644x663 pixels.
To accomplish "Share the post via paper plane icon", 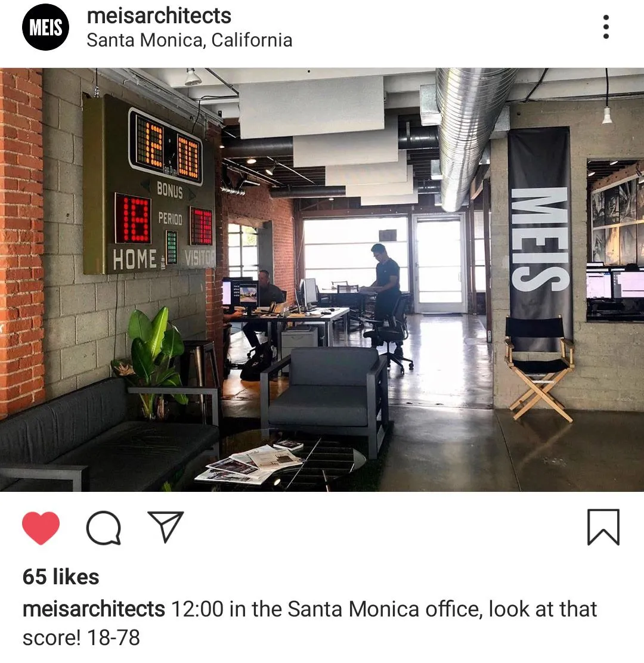I will [165, 526].
